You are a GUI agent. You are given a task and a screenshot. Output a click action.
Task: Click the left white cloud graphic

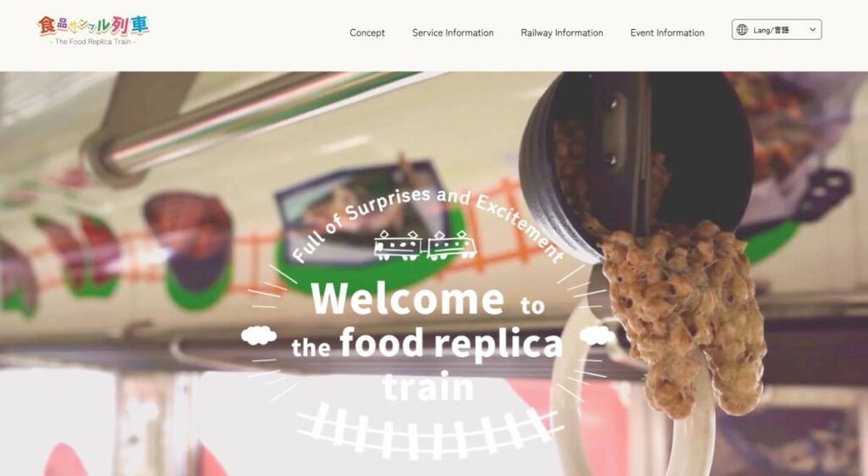click(259, 335)
